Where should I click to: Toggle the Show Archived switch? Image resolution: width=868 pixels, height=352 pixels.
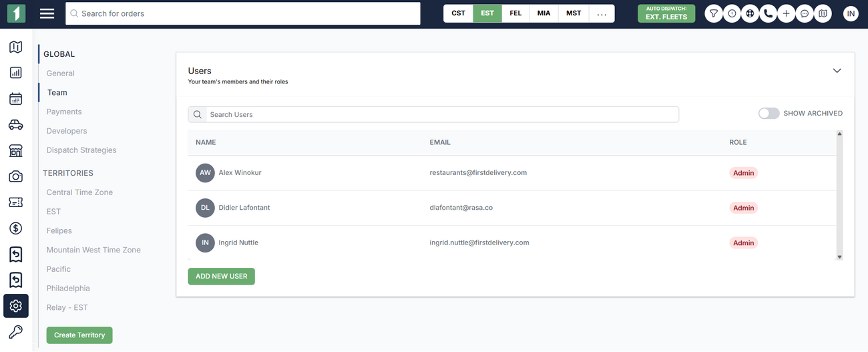tap(769, 114)
